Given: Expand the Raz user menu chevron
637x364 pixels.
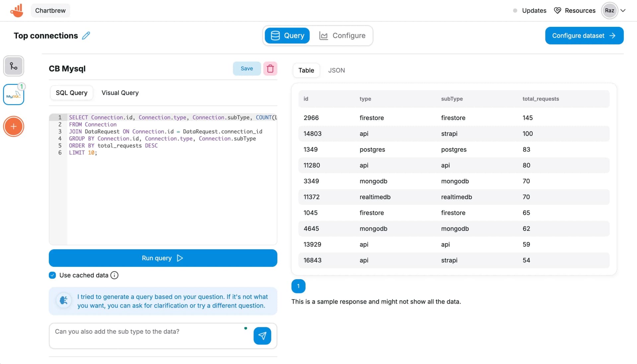Looking at the screenshot, I should 623,11.
